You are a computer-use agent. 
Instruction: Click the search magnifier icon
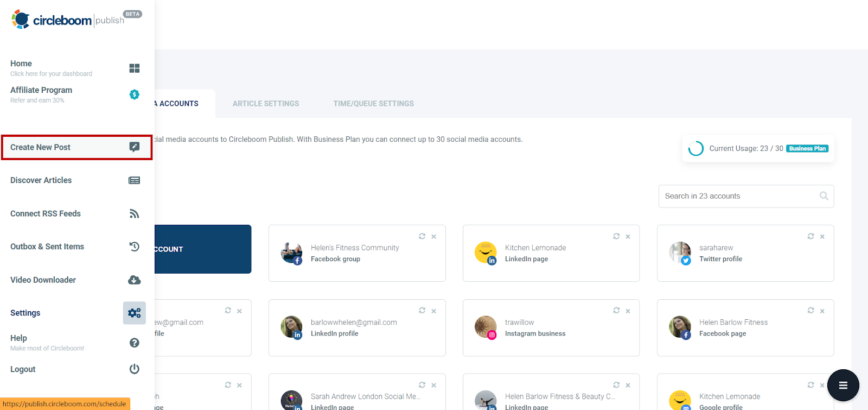click(x=824, y=196)
